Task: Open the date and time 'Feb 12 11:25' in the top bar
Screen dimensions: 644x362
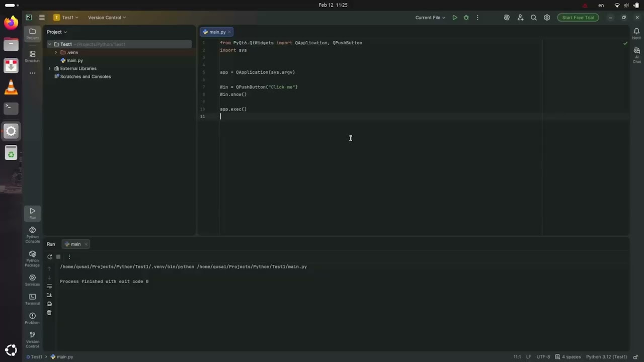Action: (x=333, y=5)
